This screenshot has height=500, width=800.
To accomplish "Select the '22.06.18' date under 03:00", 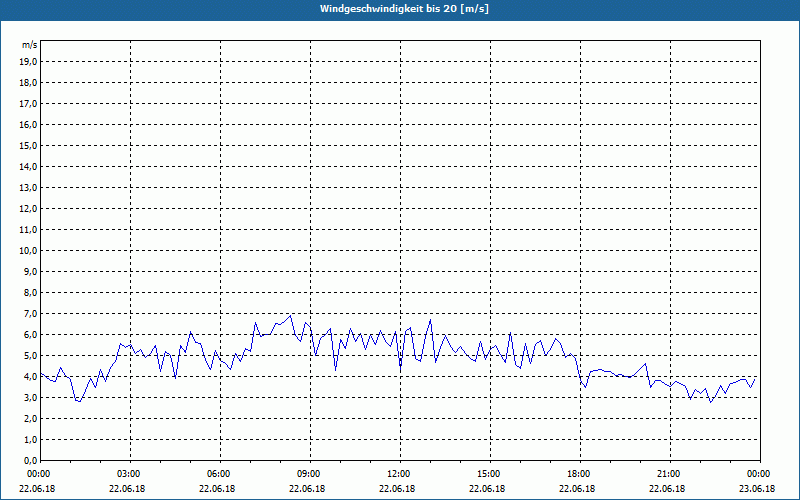I will 127,489.
